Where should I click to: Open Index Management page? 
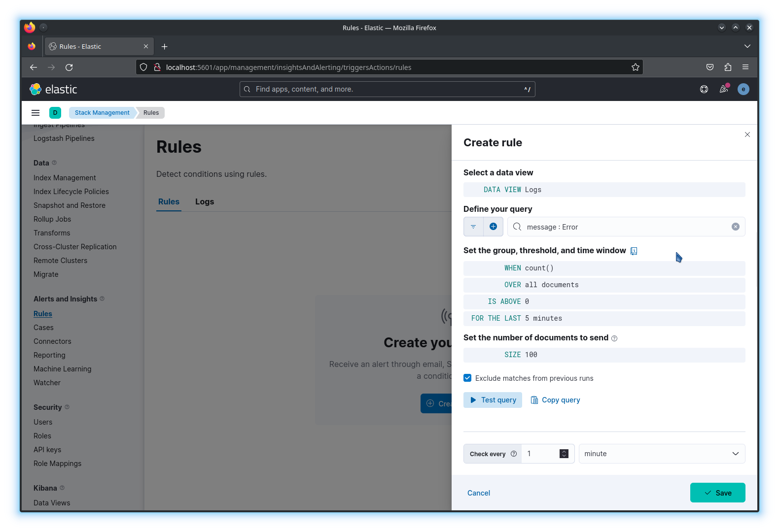click(65, 178)
